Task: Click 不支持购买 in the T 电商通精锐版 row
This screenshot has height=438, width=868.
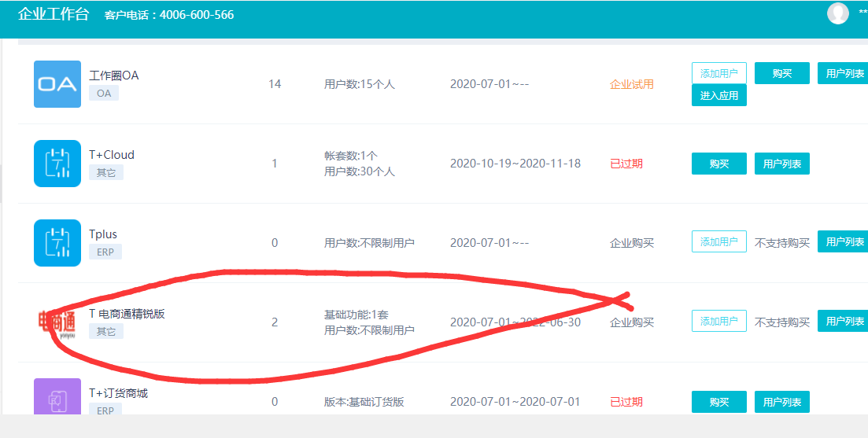Action: coord(782,322)
